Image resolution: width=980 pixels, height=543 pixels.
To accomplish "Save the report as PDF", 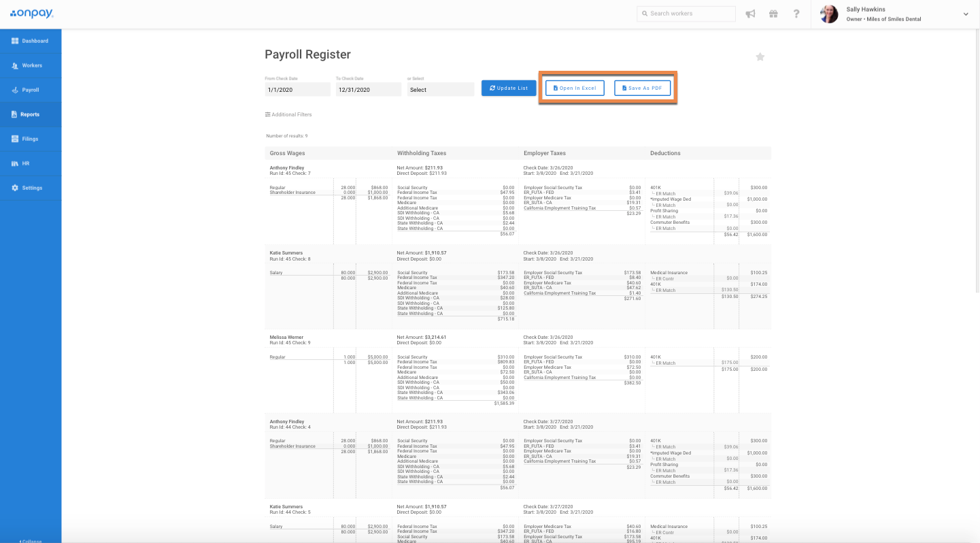I will [642, 88].
